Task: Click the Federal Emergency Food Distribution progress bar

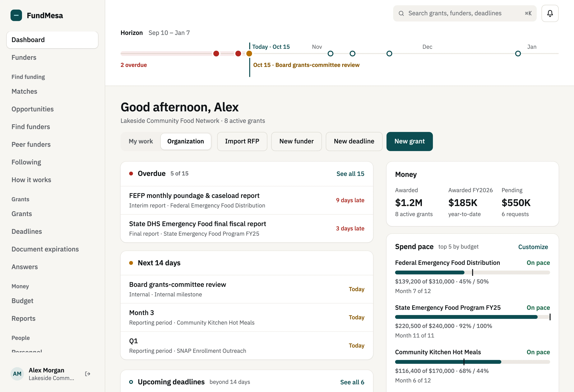Action: point(472,272)
